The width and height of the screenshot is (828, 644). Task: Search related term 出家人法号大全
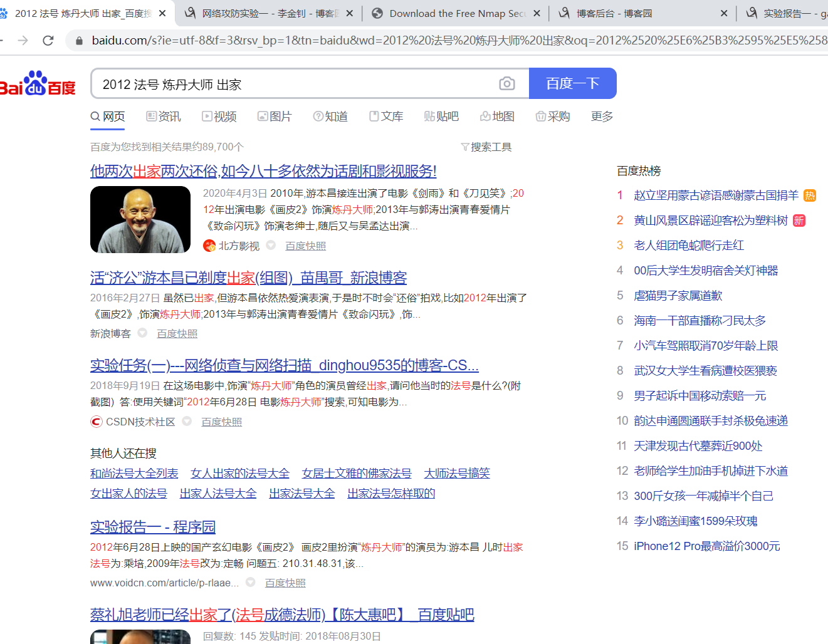point(218,494)
